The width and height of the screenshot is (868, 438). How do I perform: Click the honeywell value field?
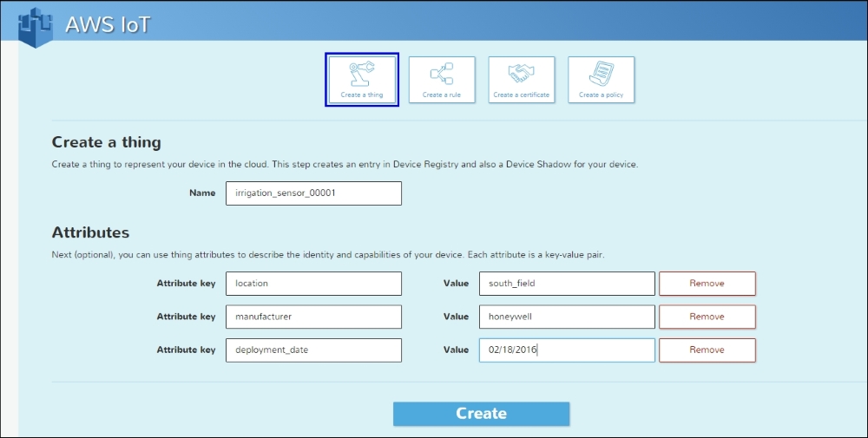(567, 317)
